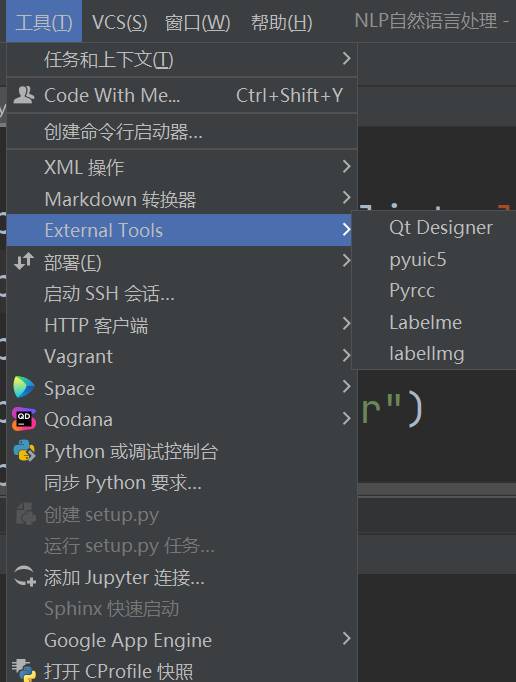The height and width of the screenshot is (682, 516).
Task: Click the grayed setup.py creation icon
Action: click(25, 514)
